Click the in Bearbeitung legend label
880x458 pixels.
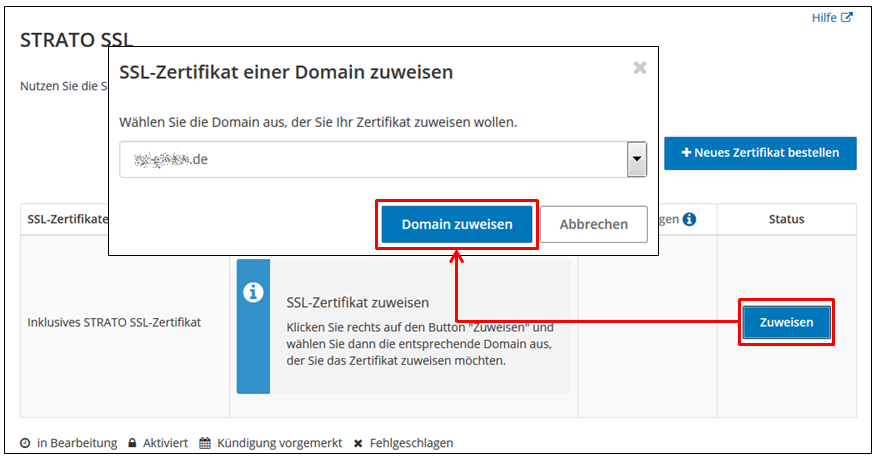point(77,443)
